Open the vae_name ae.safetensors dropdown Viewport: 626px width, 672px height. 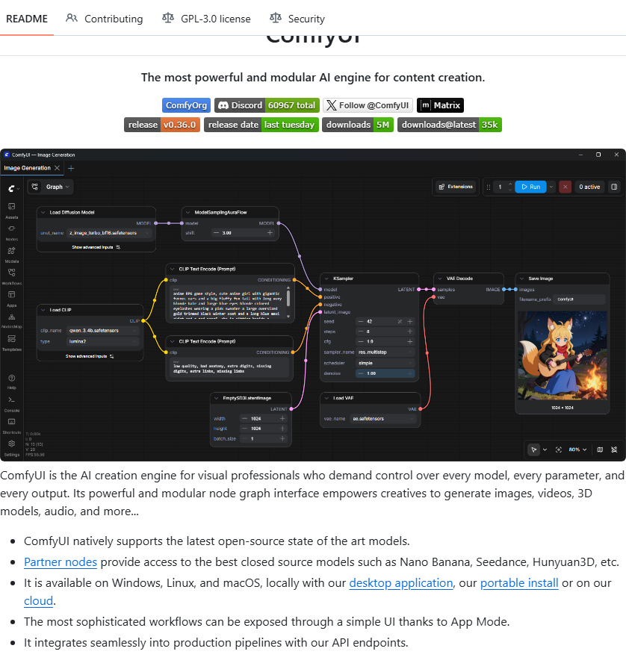coord(384,419)
